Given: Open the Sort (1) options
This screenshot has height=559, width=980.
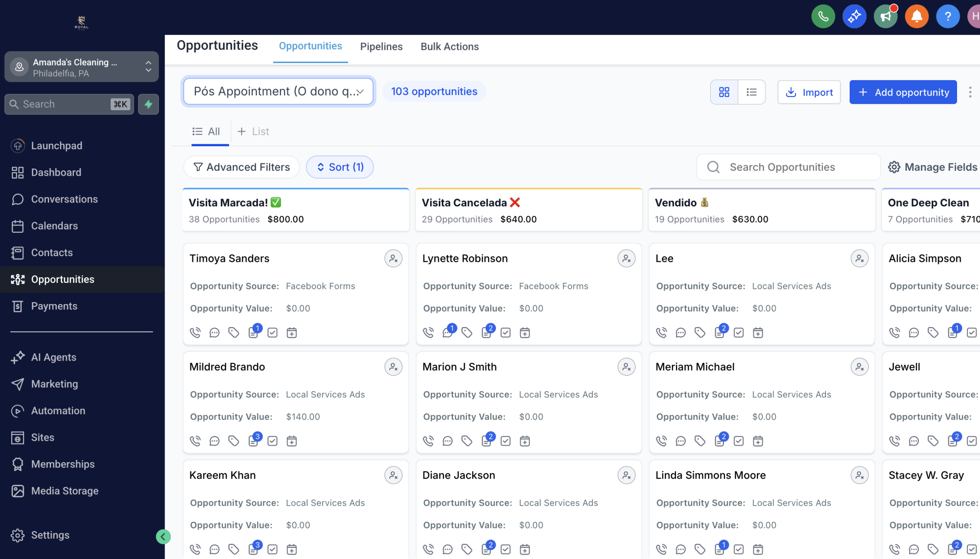Looking at the screenshot, I should (x=340, y=167).
